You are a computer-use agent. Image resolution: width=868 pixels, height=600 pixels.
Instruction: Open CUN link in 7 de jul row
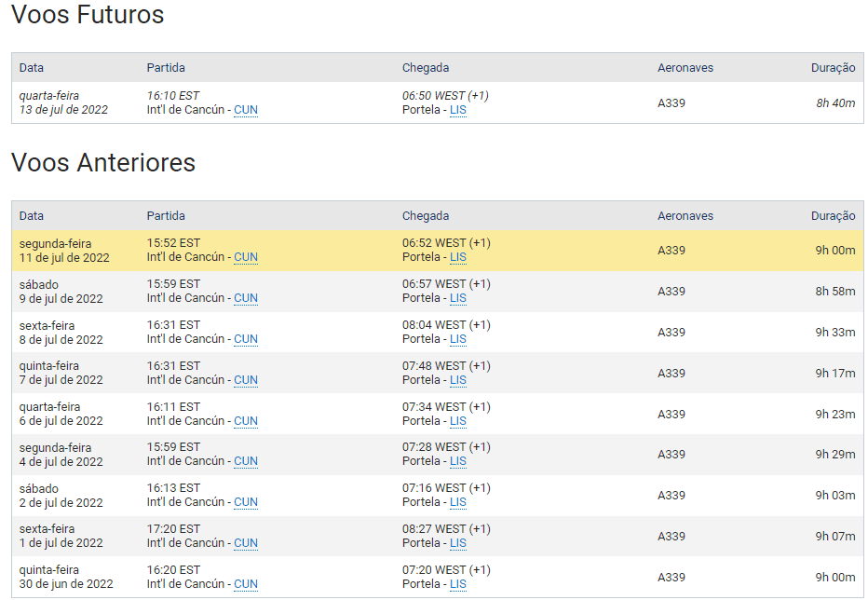point(246,380)
